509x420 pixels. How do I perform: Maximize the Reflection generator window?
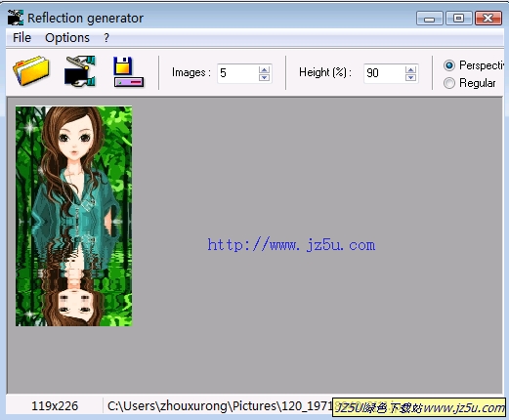click(459, 19)
